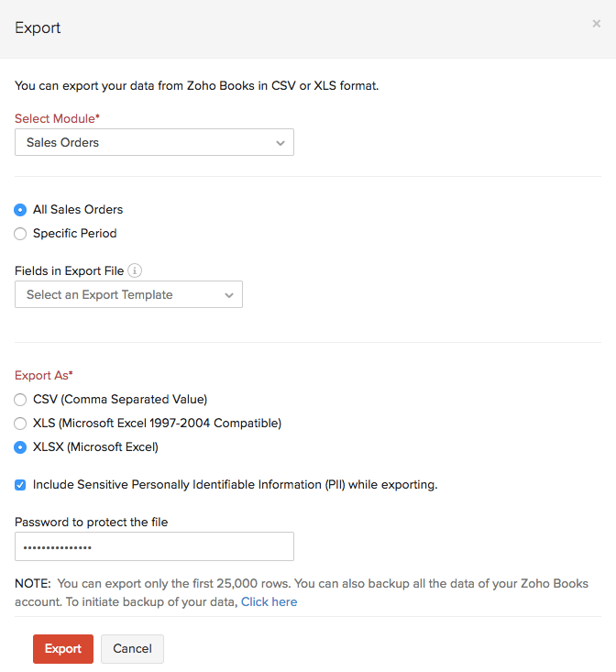Select CSV (Comma Separated Value) format

[x=21, y=400]
